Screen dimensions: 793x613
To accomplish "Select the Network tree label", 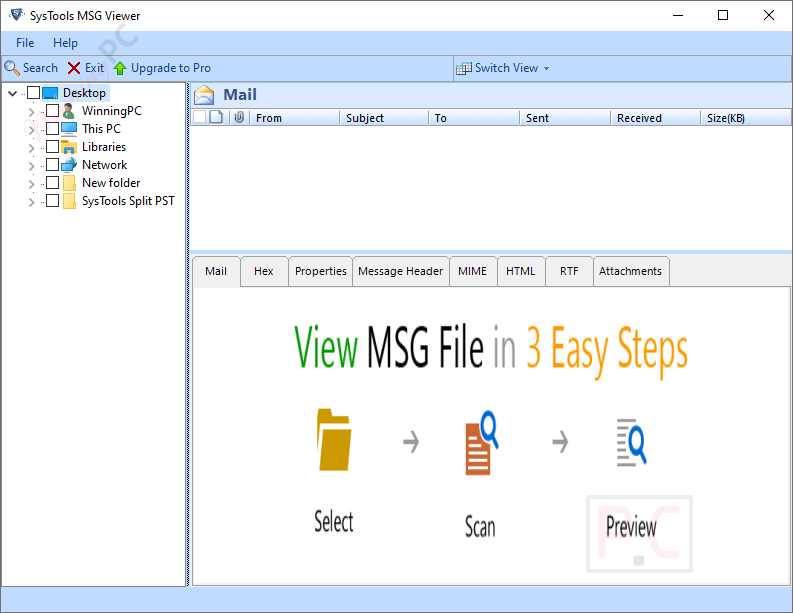I will click(x=104, y=165).
